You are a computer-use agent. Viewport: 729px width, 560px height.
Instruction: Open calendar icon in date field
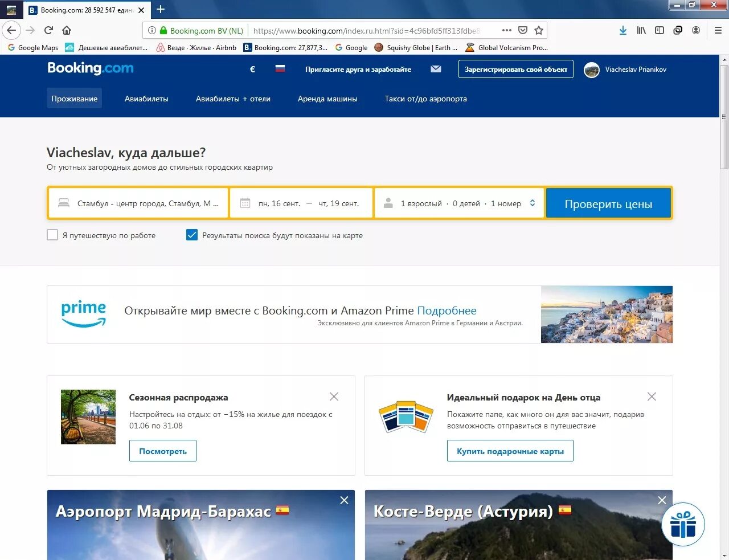pos(245,203)
